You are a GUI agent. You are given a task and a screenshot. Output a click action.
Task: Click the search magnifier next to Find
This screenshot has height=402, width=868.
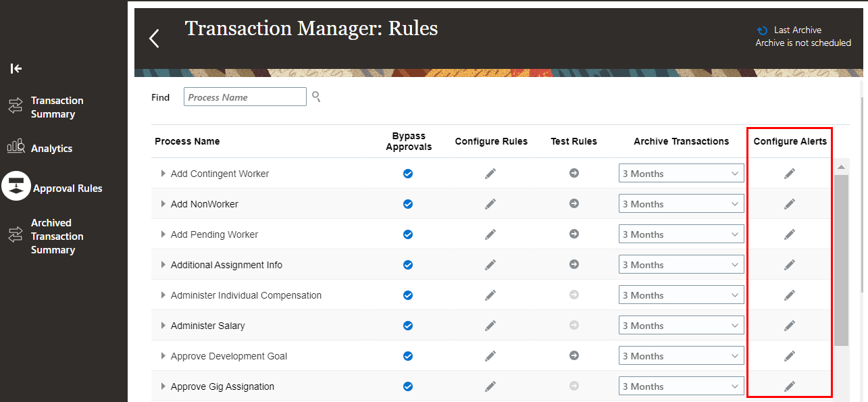pyautogui.click(x=315, y=97)
